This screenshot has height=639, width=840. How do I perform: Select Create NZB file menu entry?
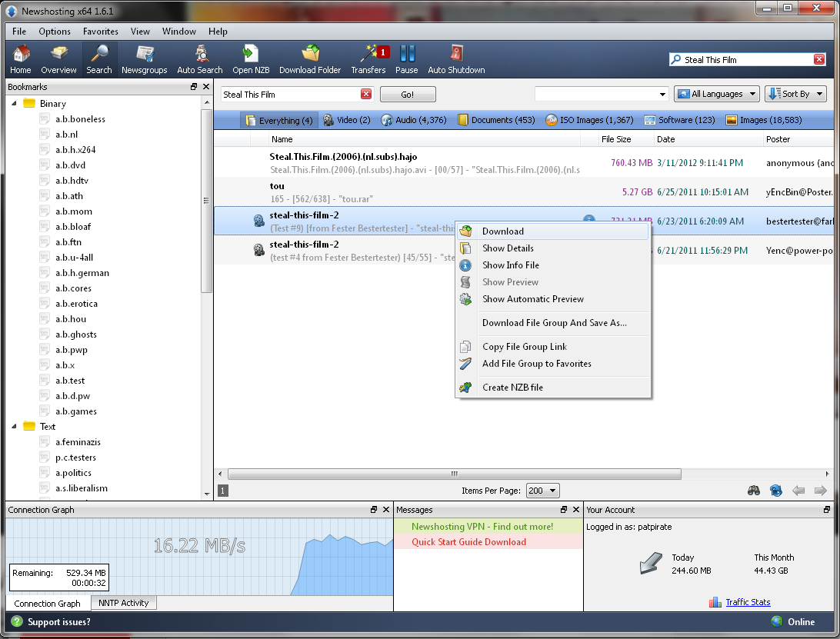pos(552,388)
